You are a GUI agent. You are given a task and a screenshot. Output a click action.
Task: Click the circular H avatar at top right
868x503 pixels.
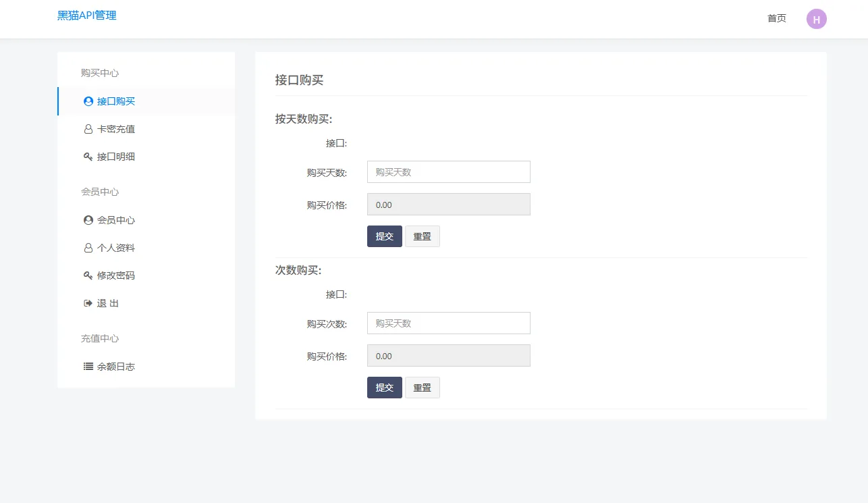[817, 18]
